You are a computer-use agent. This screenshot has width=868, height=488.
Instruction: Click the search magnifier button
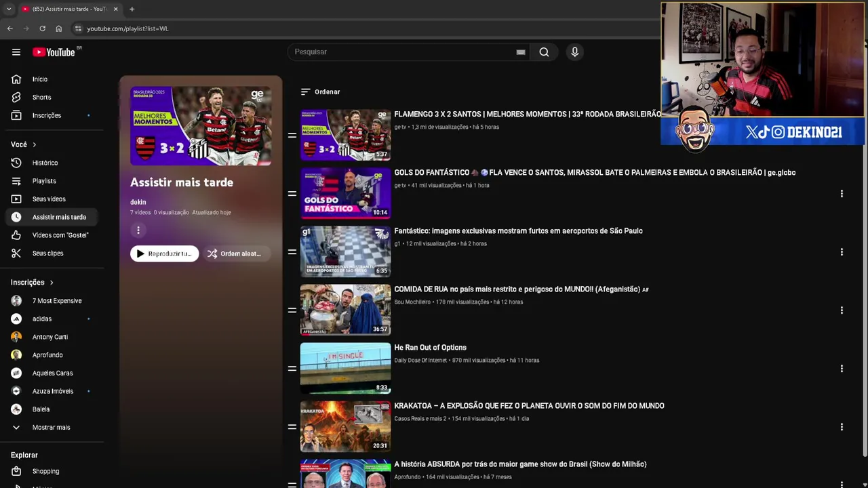click(x=544, y=52)
